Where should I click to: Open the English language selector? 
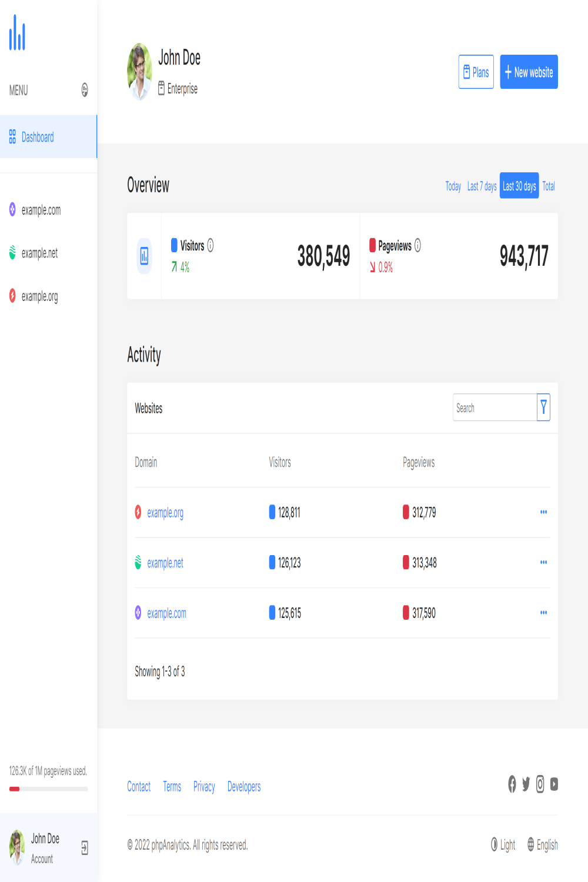(543, 845)
